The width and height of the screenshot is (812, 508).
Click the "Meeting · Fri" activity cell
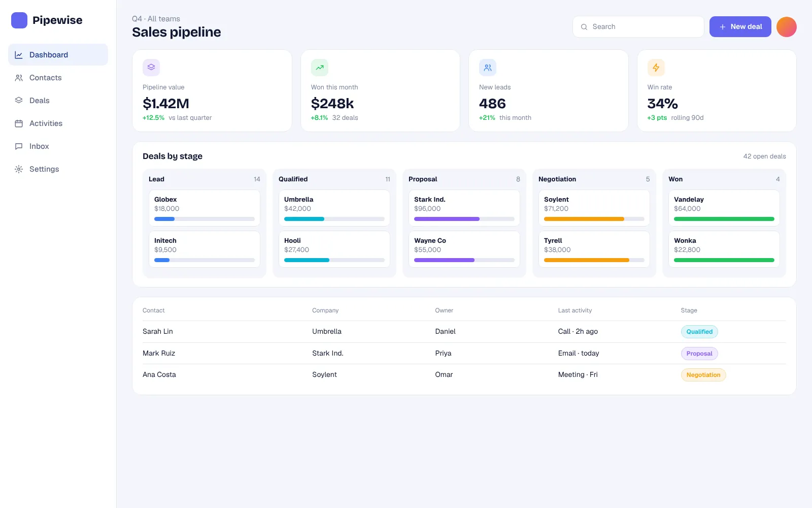click(x=578, y=375)
